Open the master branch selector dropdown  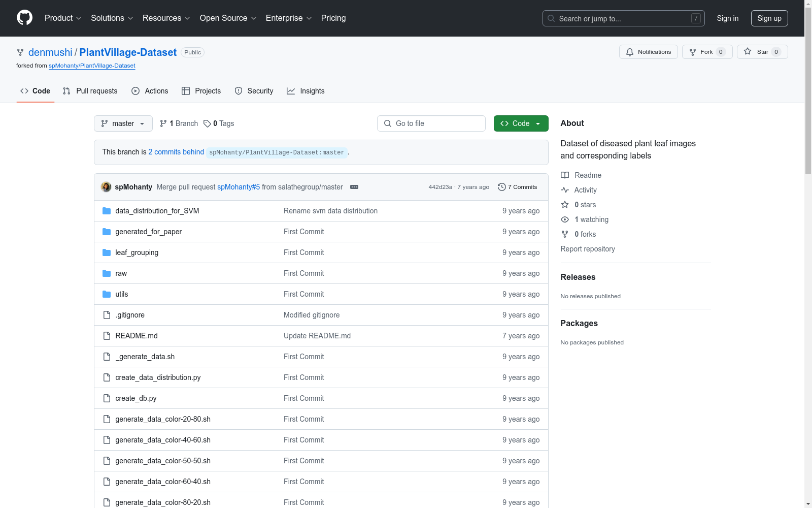[x=123, y=123]
